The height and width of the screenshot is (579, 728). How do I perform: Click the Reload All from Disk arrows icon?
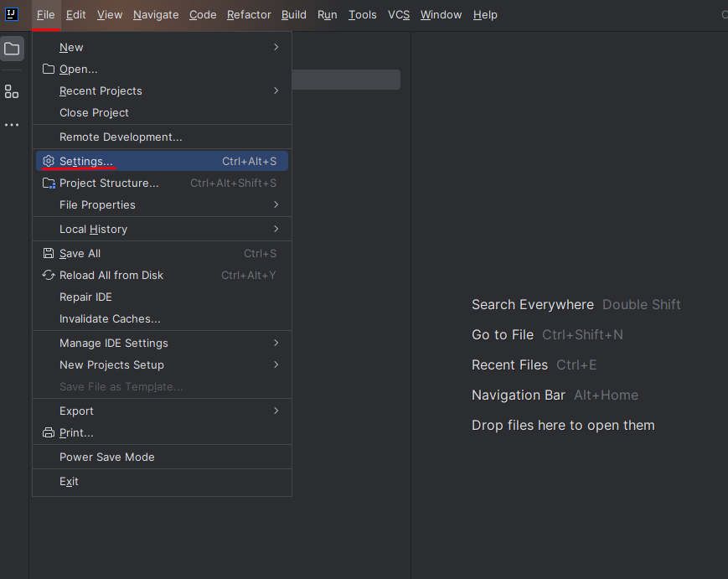(x=49, y=276)
